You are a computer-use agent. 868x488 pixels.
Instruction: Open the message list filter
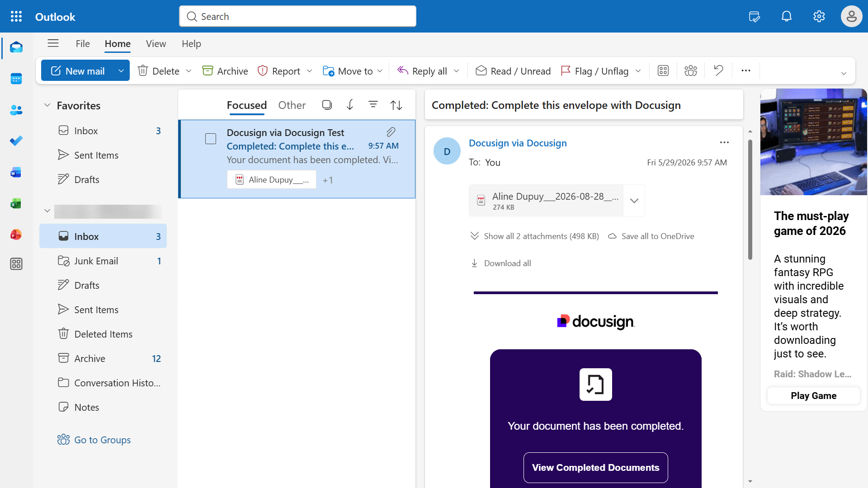coord(373,105)
